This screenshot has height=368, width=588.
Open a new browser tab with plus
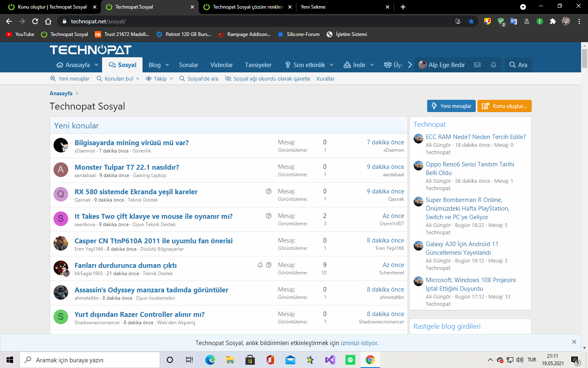pos(403,7)
